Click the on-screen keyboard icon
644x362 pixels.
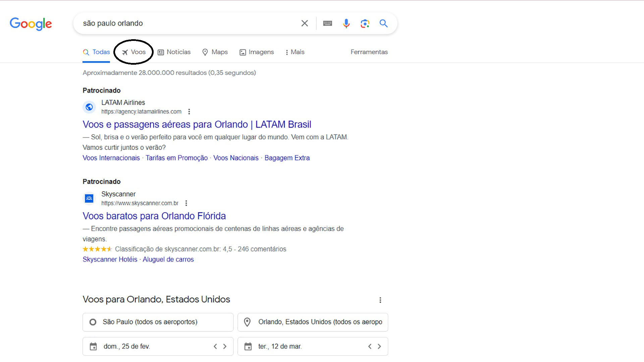tap(328, 23)
